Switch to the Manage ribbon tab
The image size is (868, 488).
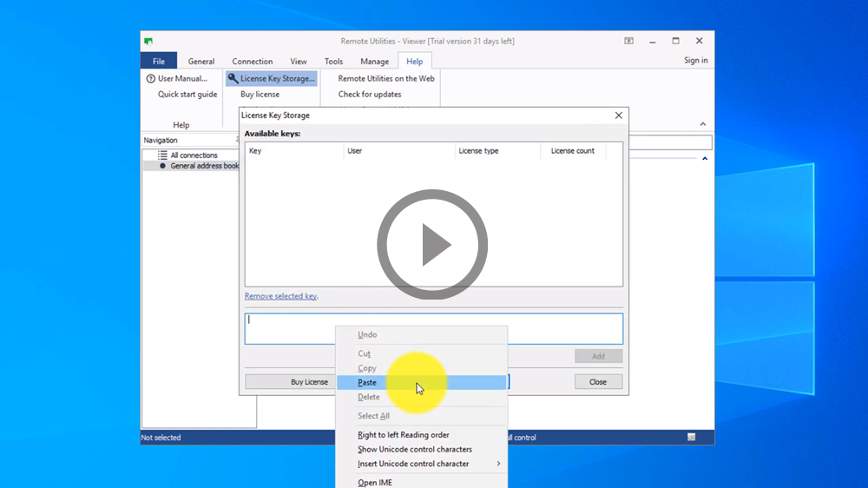coord(375,61)
